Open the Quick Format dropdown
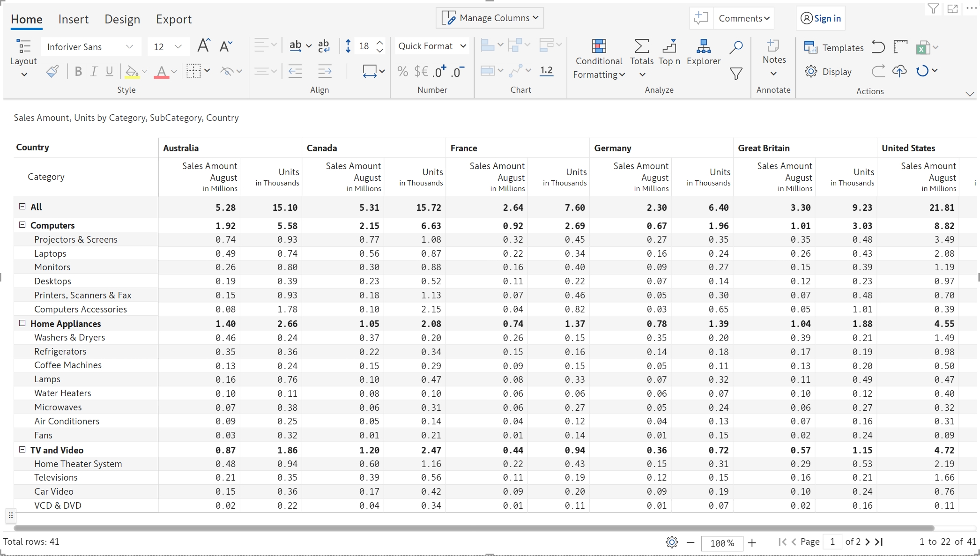This screenshot has height=556, width=980. [431, 46]
